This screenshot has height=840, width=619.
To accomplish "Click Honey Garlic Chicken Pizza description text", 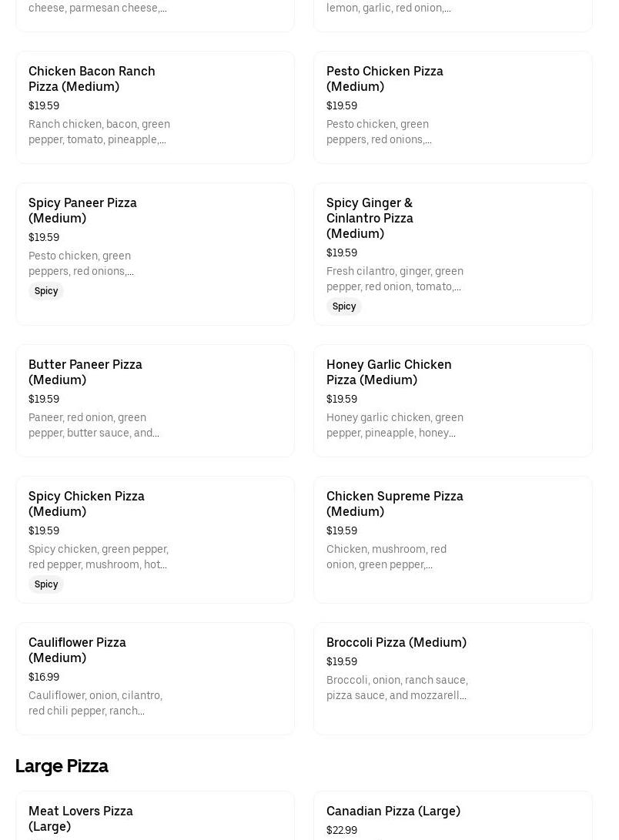I will click(394, 425).
